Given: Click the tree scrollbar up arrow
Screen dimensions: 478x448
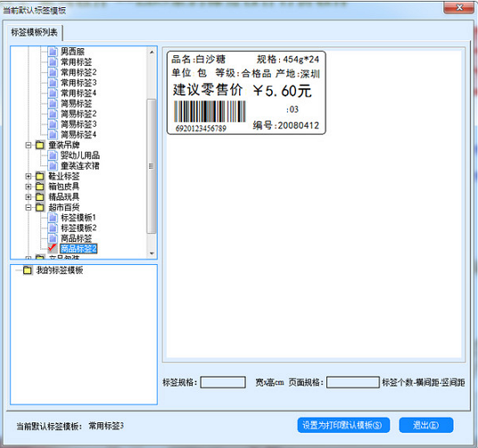Looking at the screenshot, I should 152,52.
